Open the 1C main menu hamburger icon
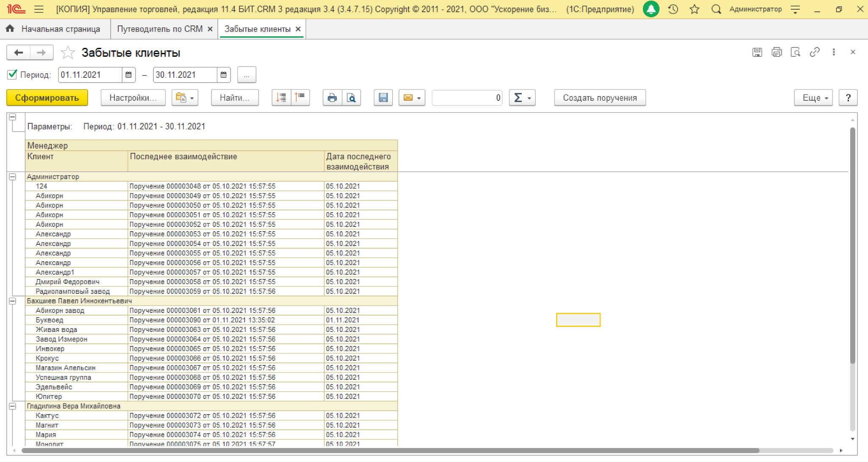The width and height of the screenshot is (868, 462). coord(39,9)
